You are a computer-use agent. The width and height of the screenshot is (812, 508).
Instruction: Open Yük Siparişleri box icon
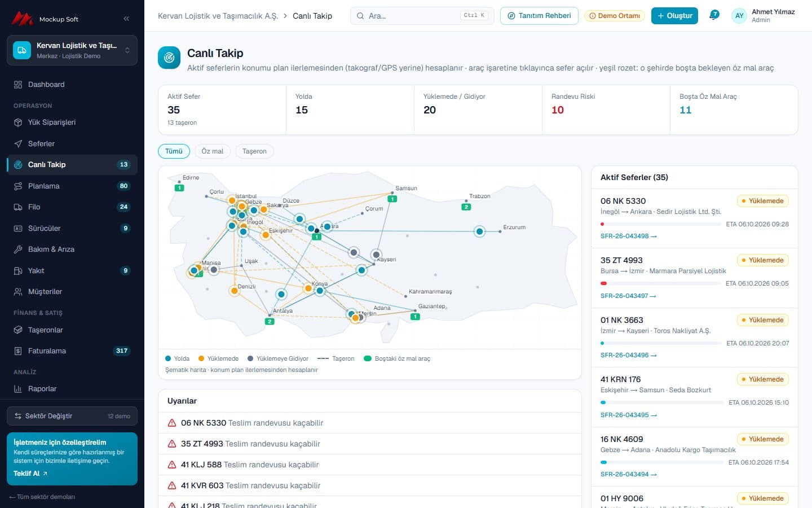point(18,122)
